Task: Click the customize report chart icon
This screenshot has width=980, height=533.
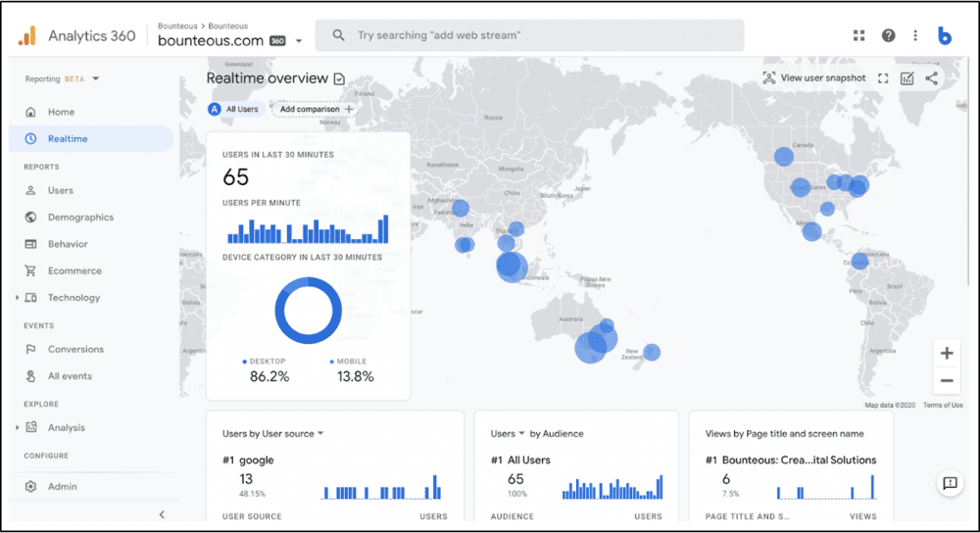Action: click(906, 78)
